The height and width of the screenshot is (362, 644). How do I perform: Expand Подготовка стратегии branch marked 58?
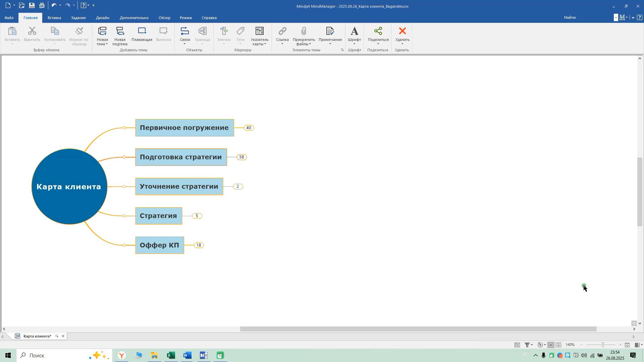tap(241, 157)
